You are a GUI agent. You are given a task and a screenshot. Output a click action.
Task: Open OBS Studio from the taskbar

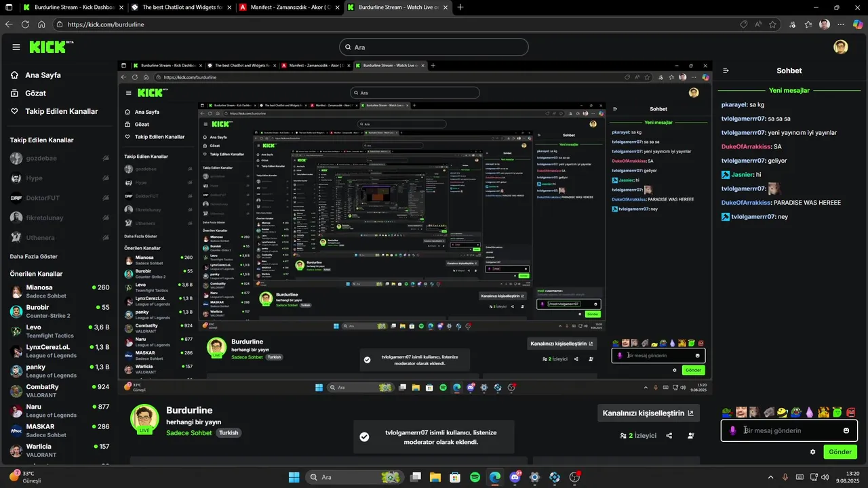(x=575, y=477)
